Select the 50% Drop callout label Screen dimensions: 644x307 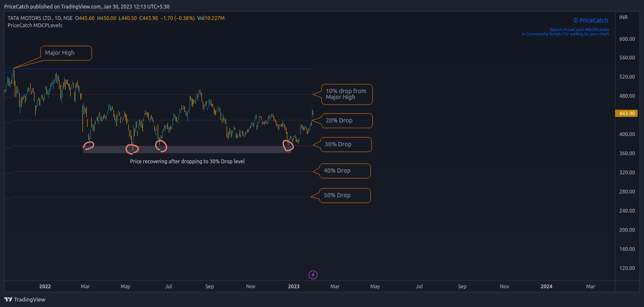pos(345,195)
